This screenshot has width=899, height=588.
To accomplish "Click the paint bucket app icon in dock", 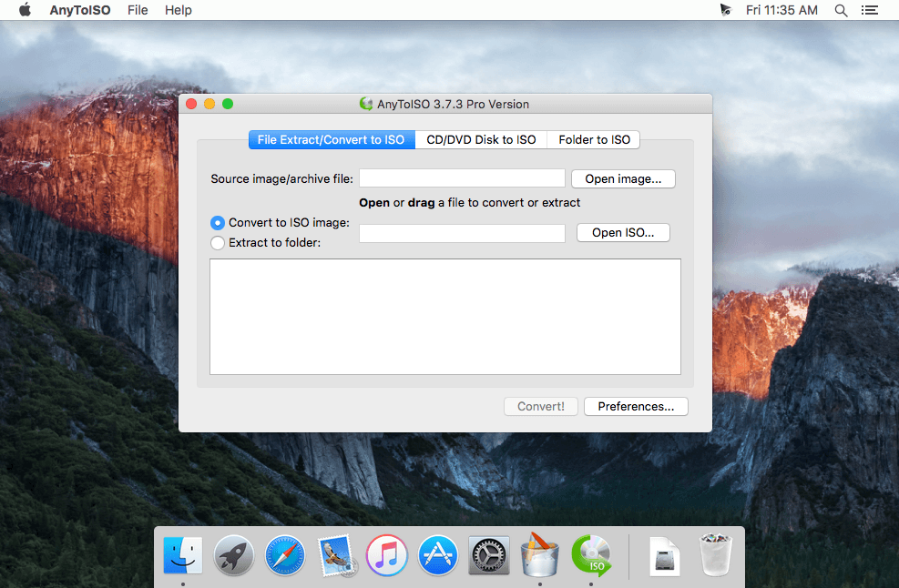I will (539, 553).
